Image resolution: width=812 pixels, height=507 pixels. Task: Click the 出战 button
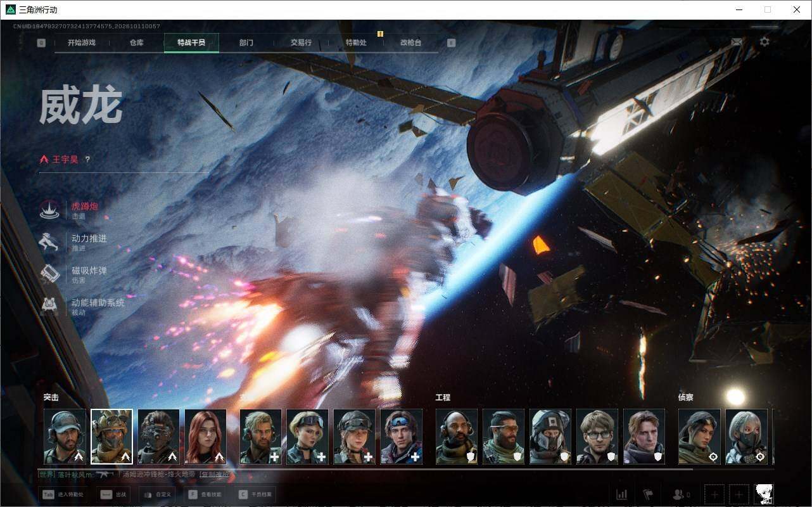coord(114,494)
